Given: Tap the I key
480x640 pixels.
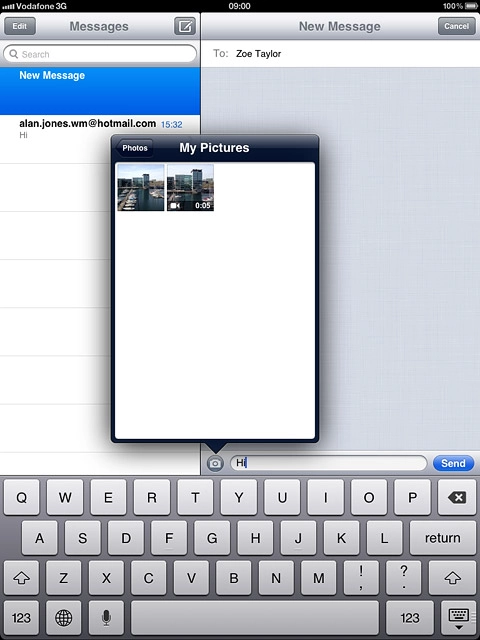Looking at the screenshot, I should click(326, 497).
